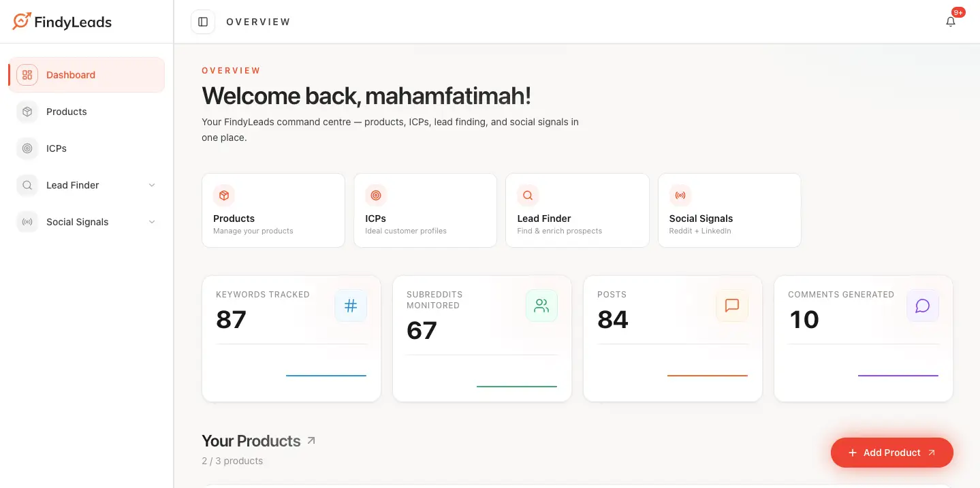Click the arrow icon beside Your Products

click(x=311, y=440)
